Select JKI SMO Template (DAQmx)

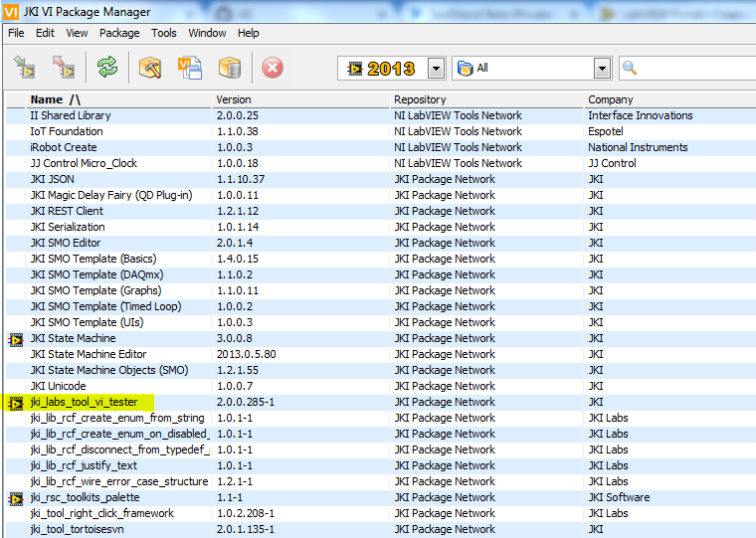coord(96,274)
